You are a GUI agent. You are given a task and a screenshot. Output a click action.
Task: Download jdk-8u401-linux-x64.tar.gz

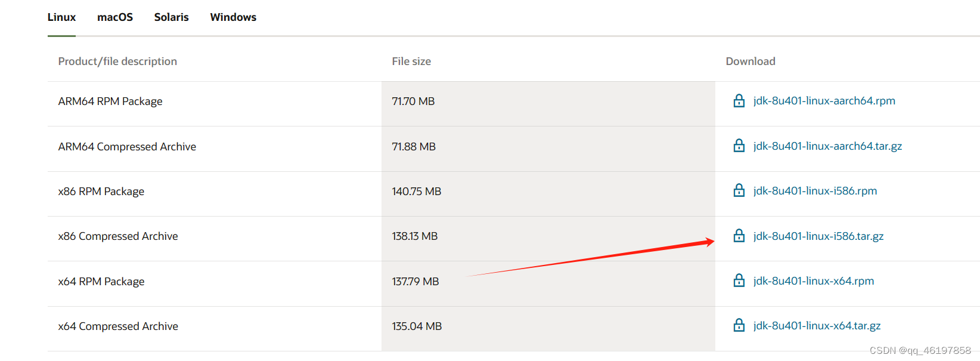(x=817, y=326)
